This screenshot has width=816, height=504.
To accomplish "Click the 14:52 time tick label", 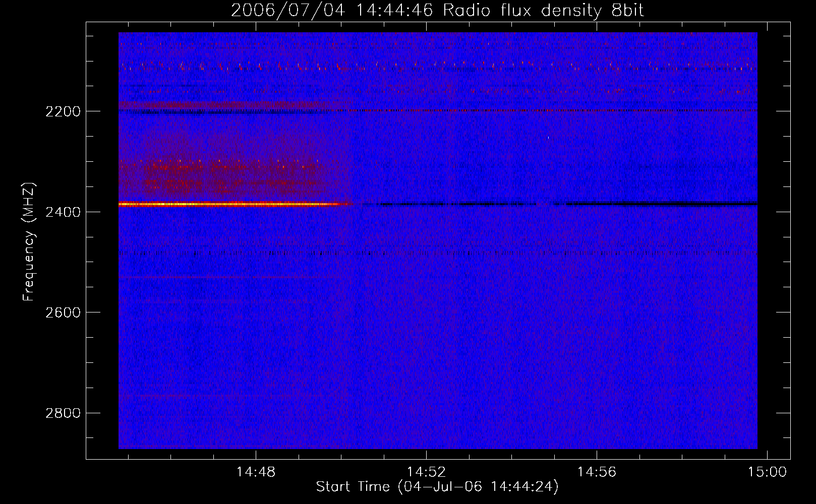I will click(426, 472).
